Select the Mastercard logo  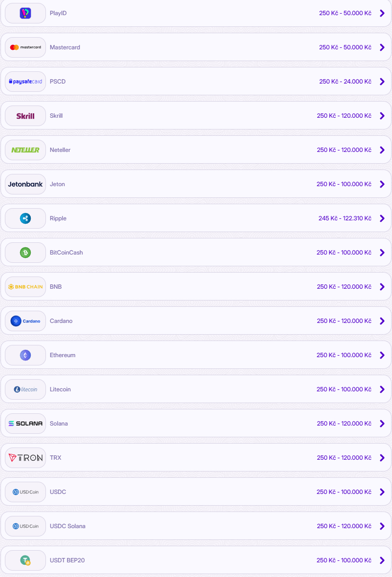25,47
